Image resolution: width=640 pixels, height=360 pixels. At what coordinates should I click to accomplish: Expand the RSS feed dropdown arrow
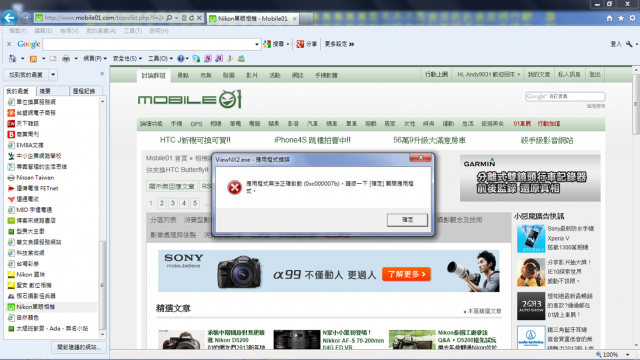[43, 59]
